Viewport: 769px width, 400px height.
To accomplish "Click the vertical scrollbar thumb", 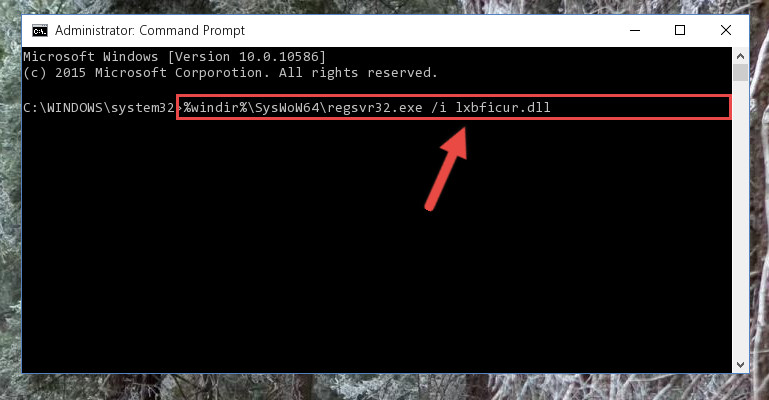I will 740,73.
